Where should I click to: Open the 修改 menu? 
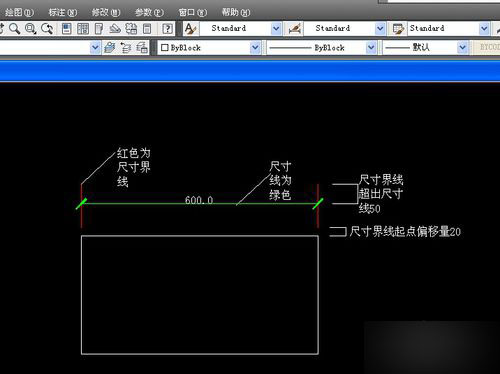106,12
